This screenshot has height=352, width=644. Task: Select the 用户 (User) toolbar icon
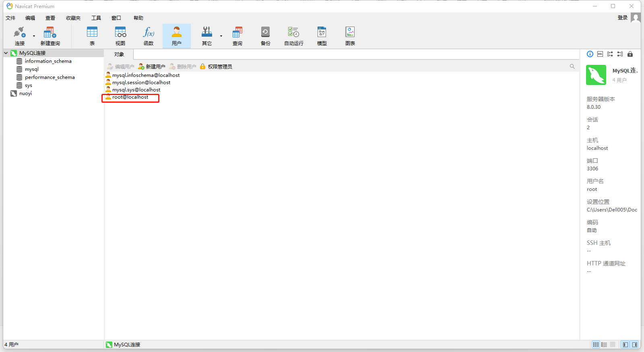coord(177,36)
